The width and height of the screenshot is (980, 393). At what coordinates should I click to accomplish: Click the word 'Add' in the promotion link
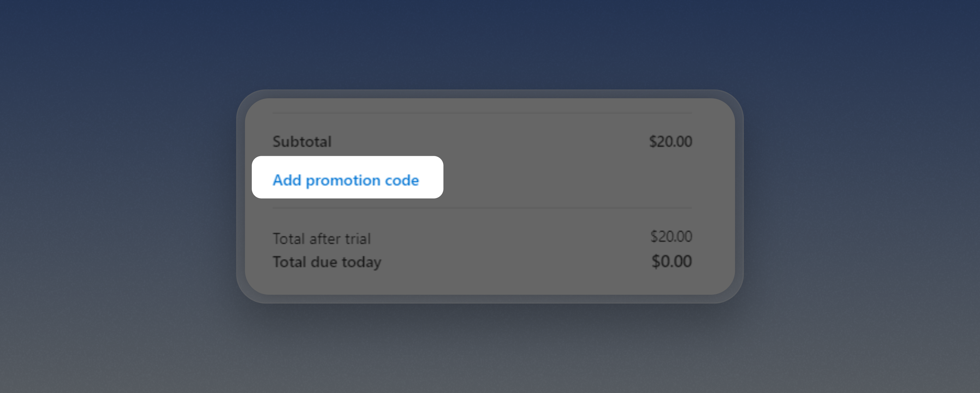287,180
